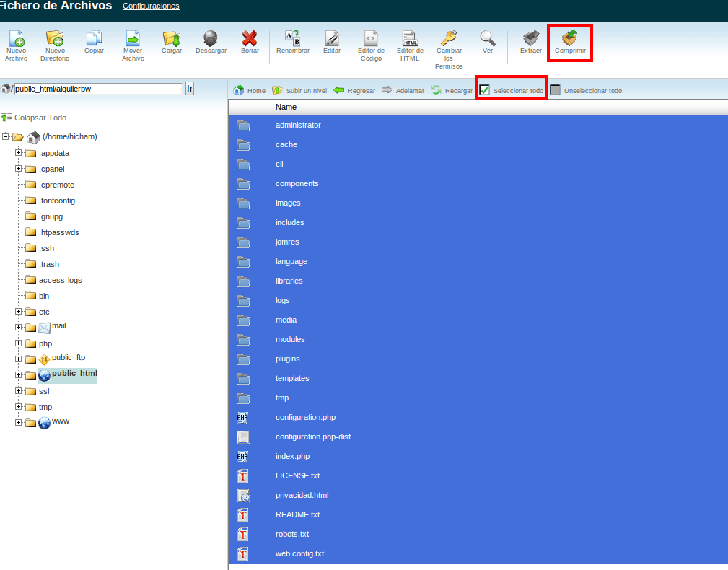The image size is (728, 570).
Task: Click the plugins folder name
Action: pyautogui.click(x=287, y=359)
